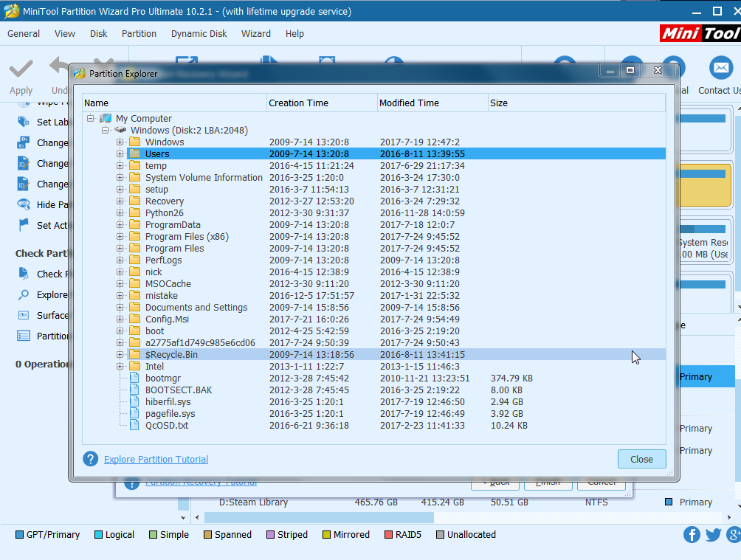Expand the Windows folder
The image size is (741, 560).
(x=120, y=142)
